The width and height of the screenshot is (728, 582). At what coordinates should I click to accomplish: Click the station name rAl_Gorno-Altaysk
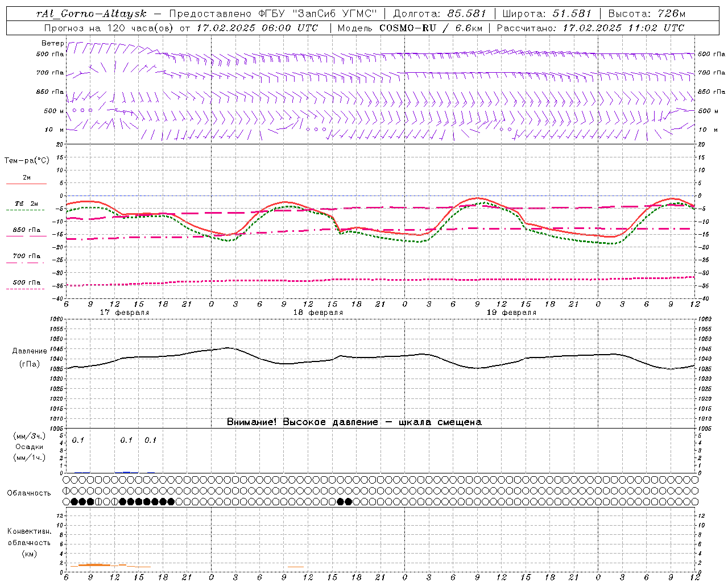pyautogui.click(x=91, y=14)
